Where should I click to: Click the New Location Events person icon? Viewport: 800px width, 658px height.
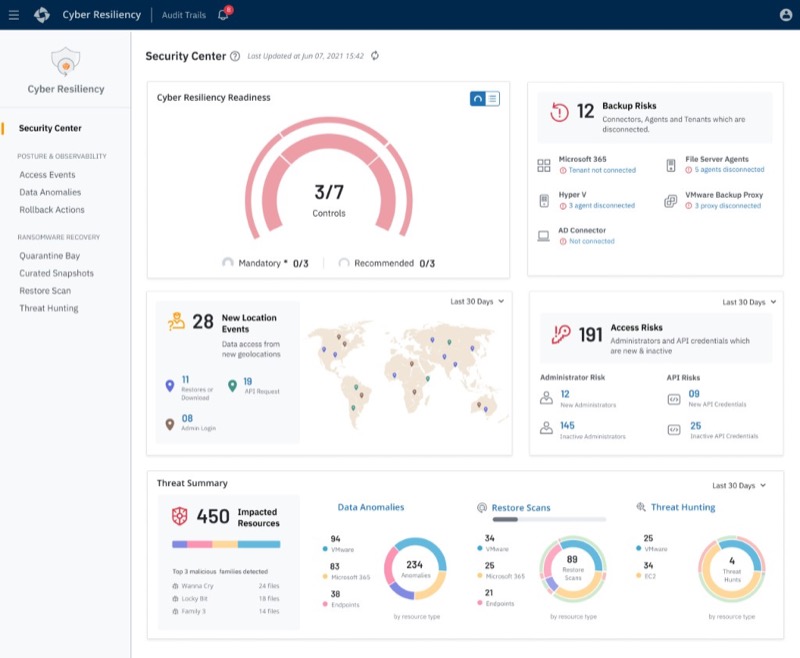pyautogui.click(x=176, y=321)
